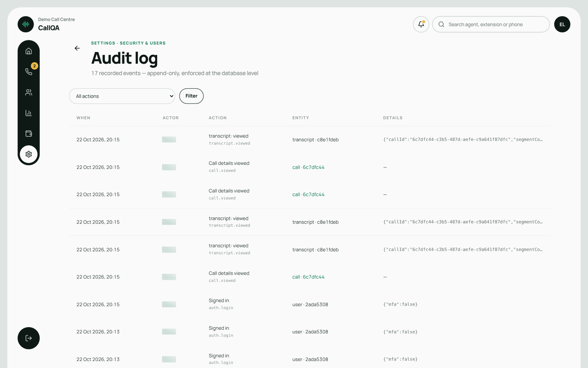
Task: Go back using the left arrow
Action: tap(77, 48)
